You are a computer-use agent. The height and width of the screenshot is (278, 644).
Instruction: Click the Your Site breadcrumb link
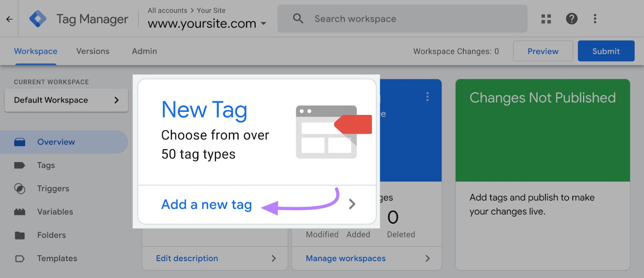coord(211,10)
